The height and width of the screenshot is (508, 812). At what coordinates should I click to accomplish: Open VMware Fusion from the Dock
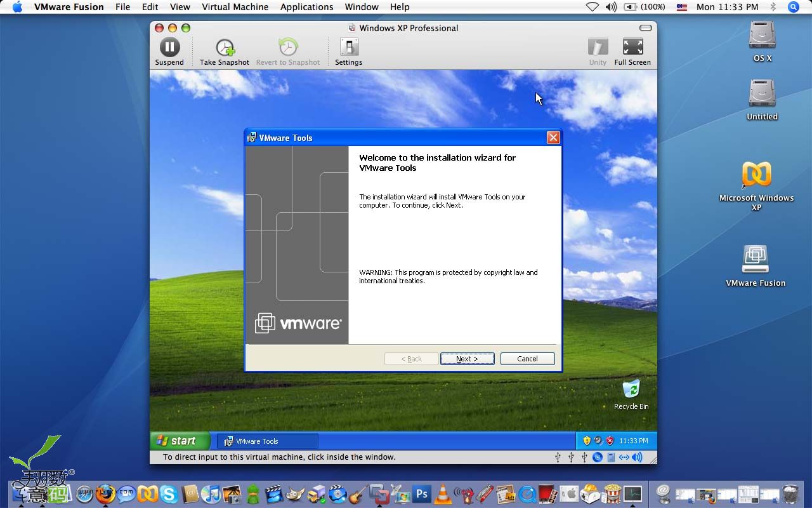tap(379, 493)
